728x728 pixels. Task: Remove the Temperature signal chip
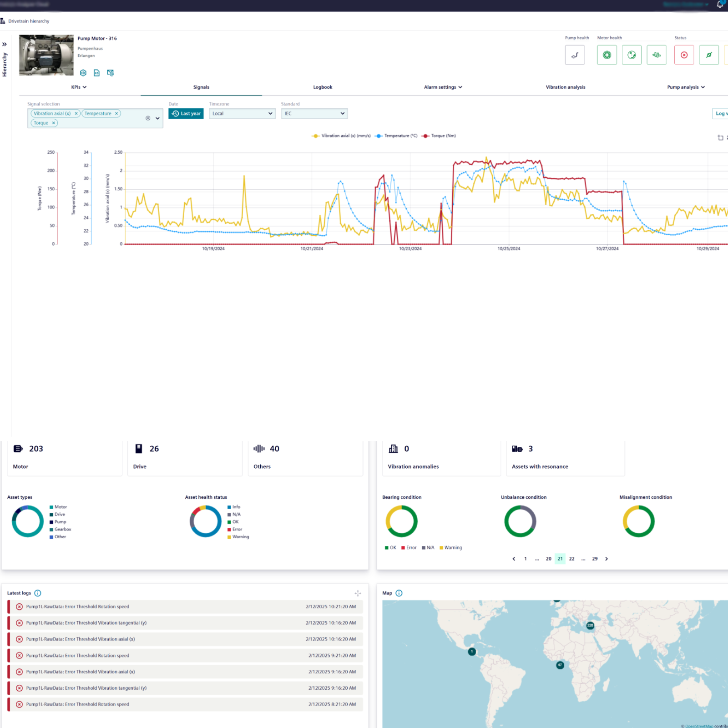[x=116, y=113]
